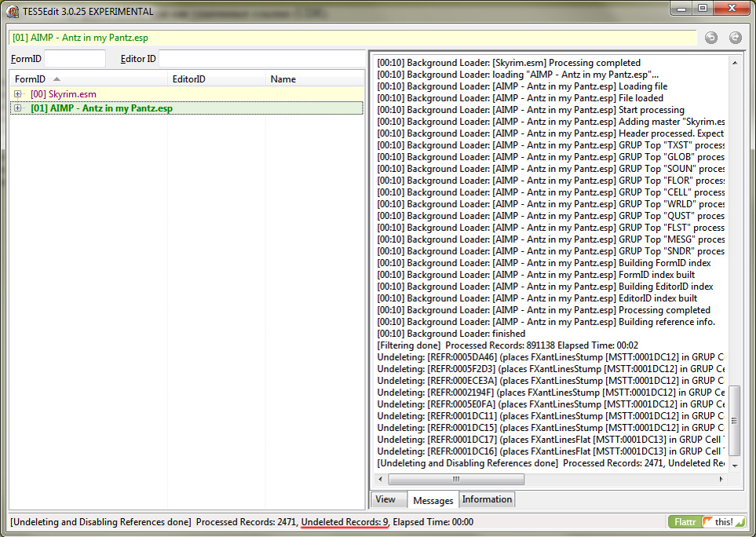Image resolution: width=756 pixels, height=537 pixels.
Task: Click the 'Processed Records: 2471' status bar text
Action: coord(247,521)
